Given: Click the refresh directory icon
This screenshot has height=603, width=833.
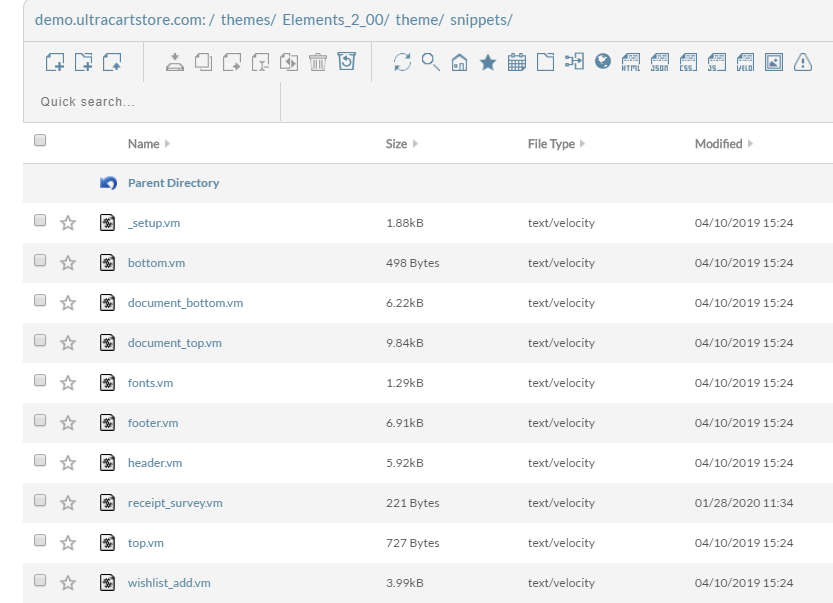Looking at the screenshot, I should click(402, 62).
